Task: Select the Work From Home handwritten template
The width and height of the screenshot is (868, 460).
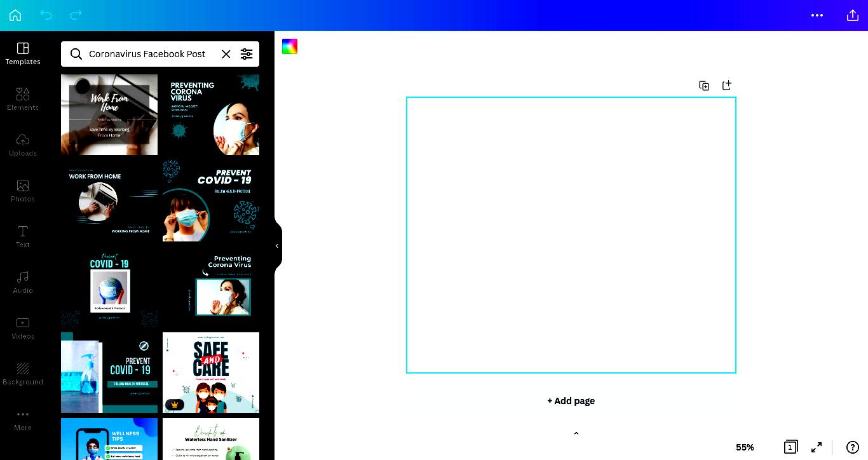Action: click(109, 114)
